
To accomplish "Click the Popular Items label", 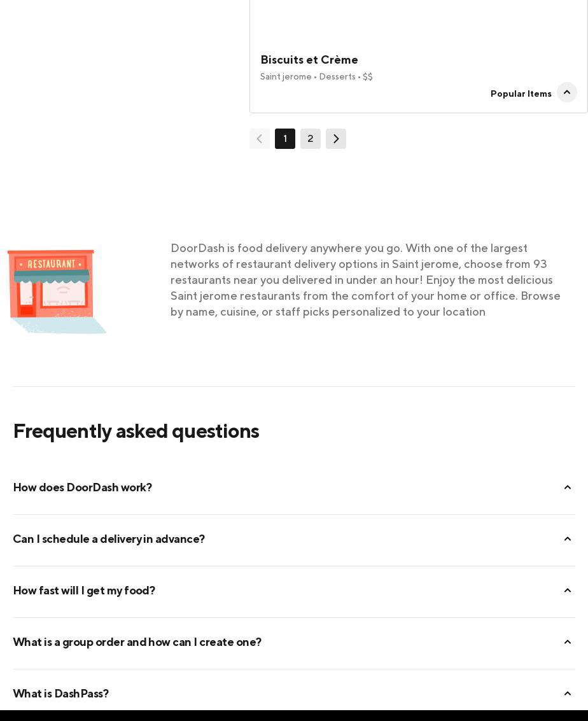I will [x=521, y=94].
